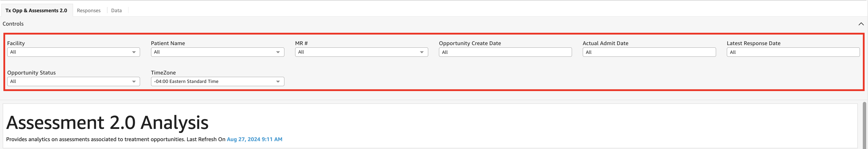Click the TimeZone label text
Image resolution: width=868 pixels, height=149 pixels.
[163, 73]
